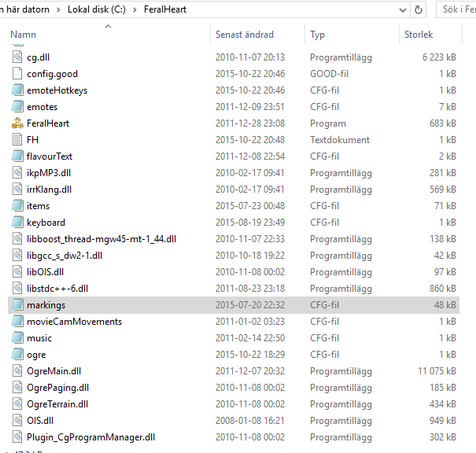Sort by the Storlek column header
Screen dimensions: 476x453
coord(419,35)
